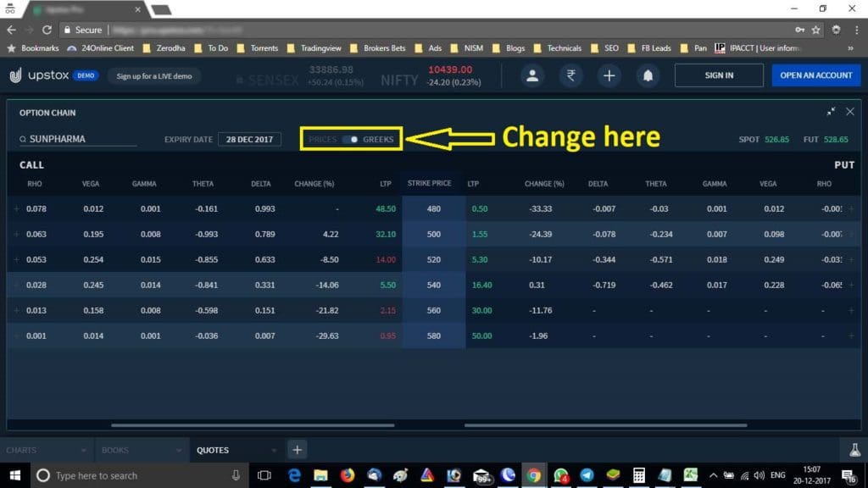
Task: Expand the option chain panel to fullscreen
Action: (x=831, y=111)
